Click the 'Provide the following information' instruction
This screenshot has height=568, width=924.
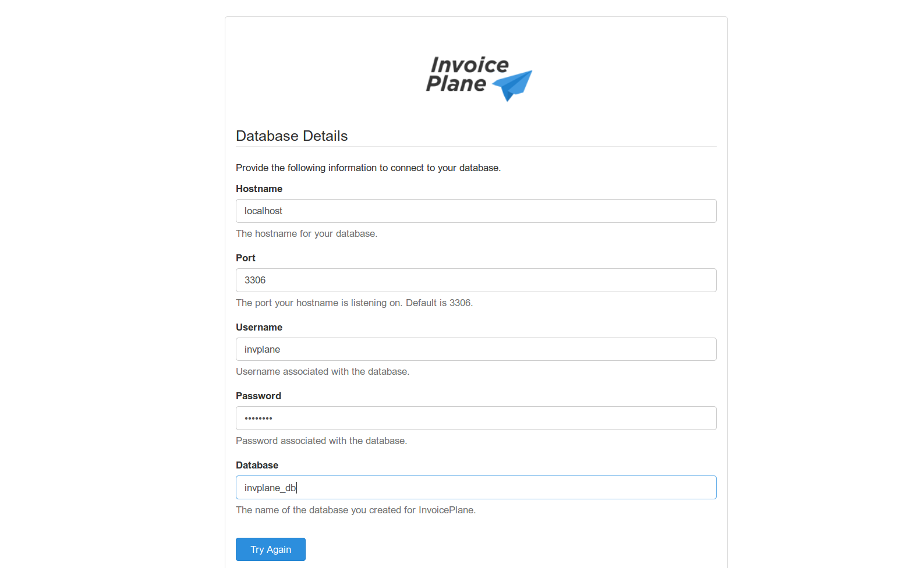pos(368,168)
